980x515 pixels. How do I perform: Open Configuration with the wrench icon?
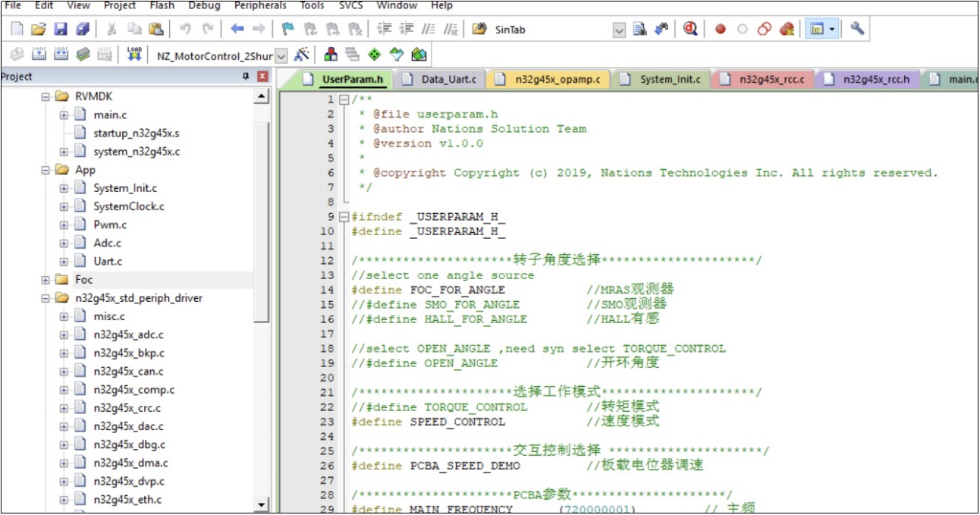point(857,30)
